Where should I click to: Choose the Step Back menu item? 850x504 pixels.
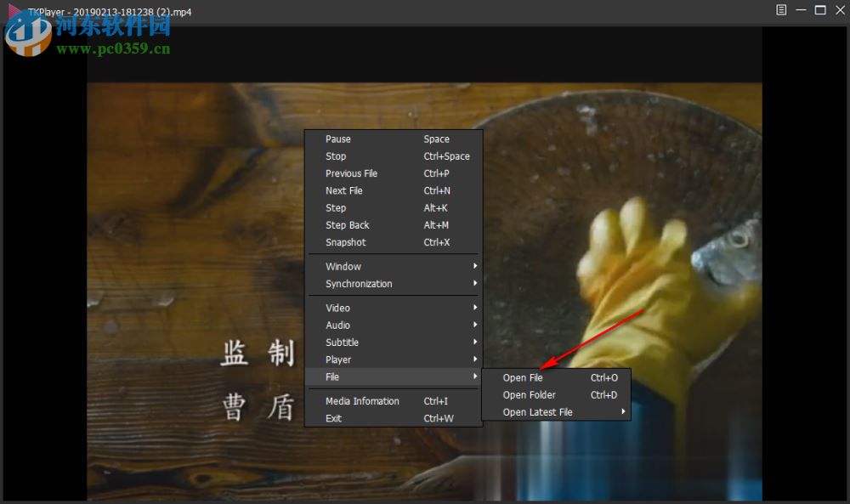tap(348, 225)
